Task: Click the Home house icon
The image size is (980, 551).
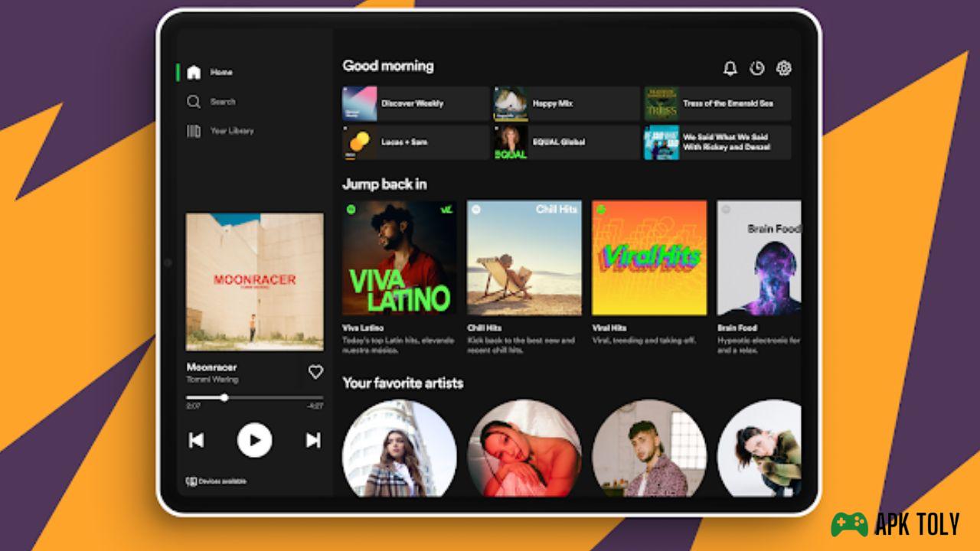Action: point(194,72)
